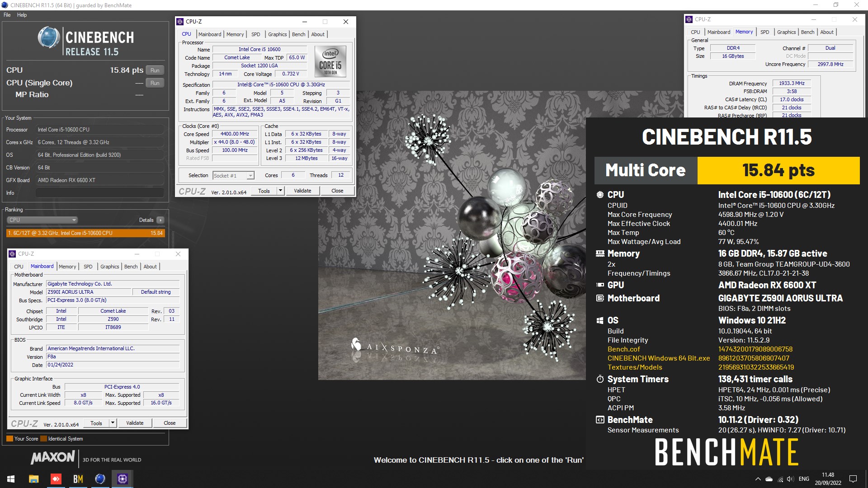Screen dimensions: 868x488
Task: Click the Info input field
Action: tap(100, 193)
